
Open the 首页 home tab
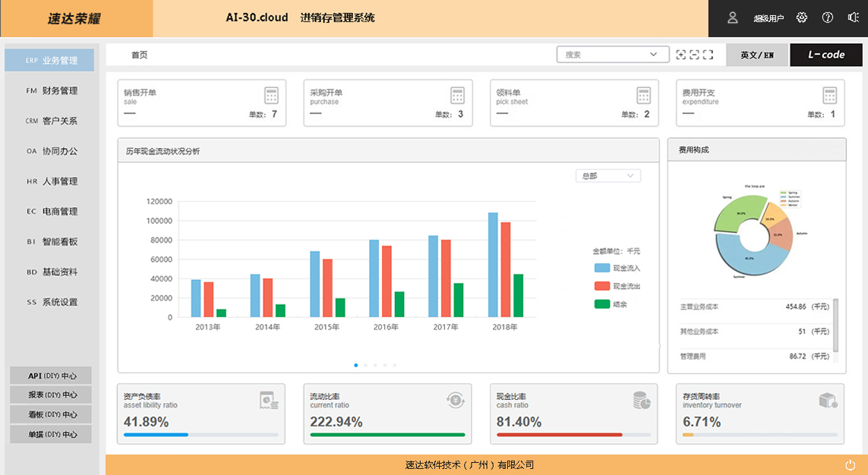pyautogui.click(x=139, y=55)
